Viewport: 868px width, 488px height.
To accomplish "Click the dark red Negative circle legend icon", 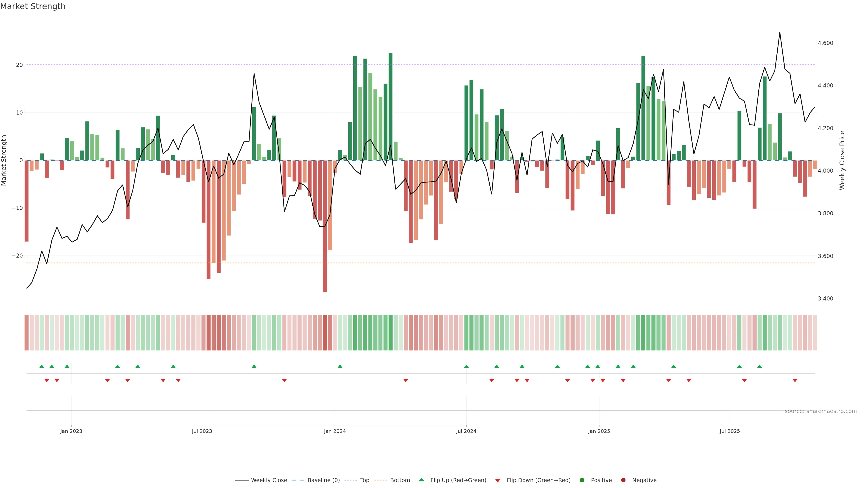I will (623, 480).
